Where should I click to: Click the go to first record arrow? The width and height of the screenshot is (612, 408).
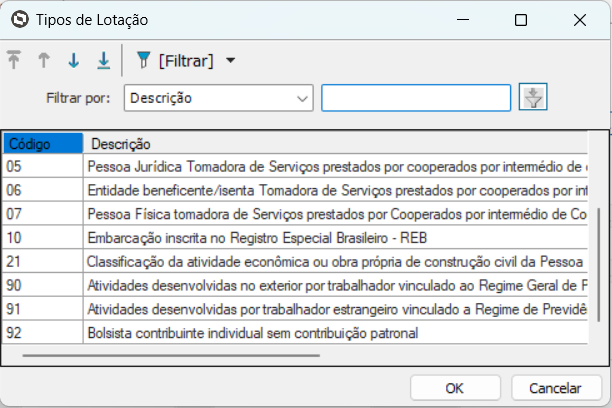[x=16, y=61]
